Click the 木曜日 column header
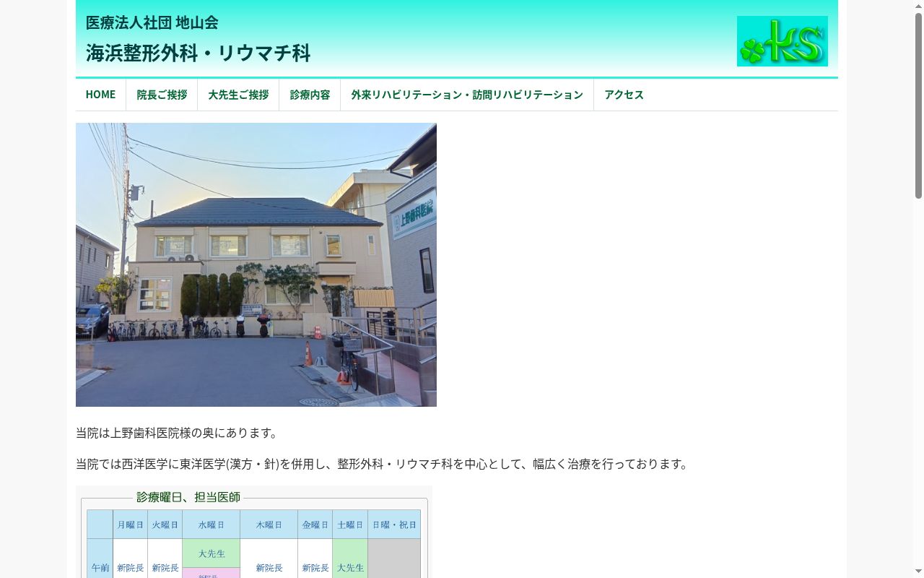Image resolution: width=924 pixels, height=578 pixels. [269, 525]
